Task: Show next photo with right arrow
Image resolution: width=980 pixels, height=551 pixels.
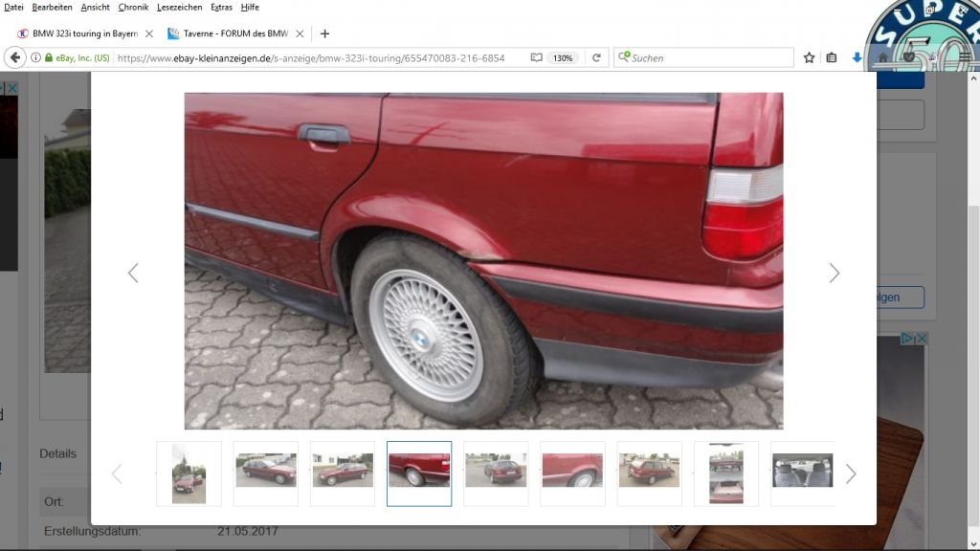Action: tap(834, 274)
